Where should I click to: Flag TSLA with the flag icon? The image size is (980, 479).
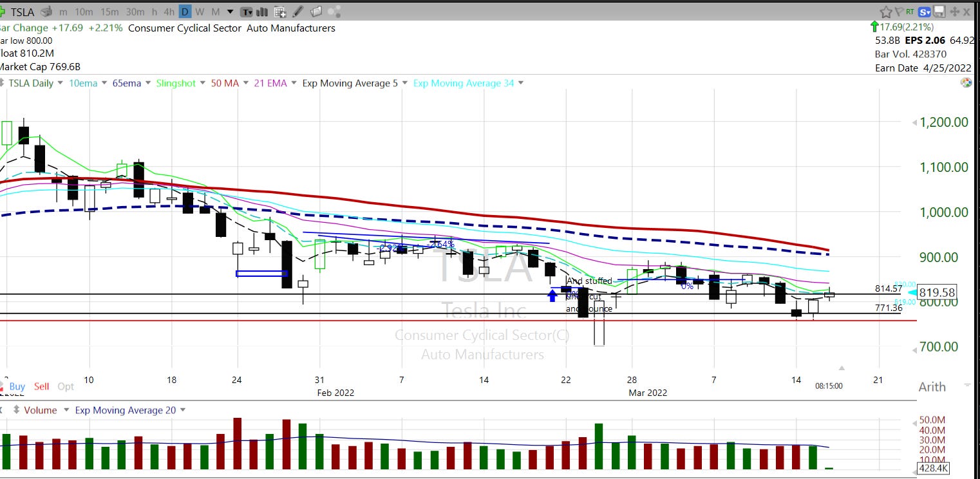[x=900, y=12]
